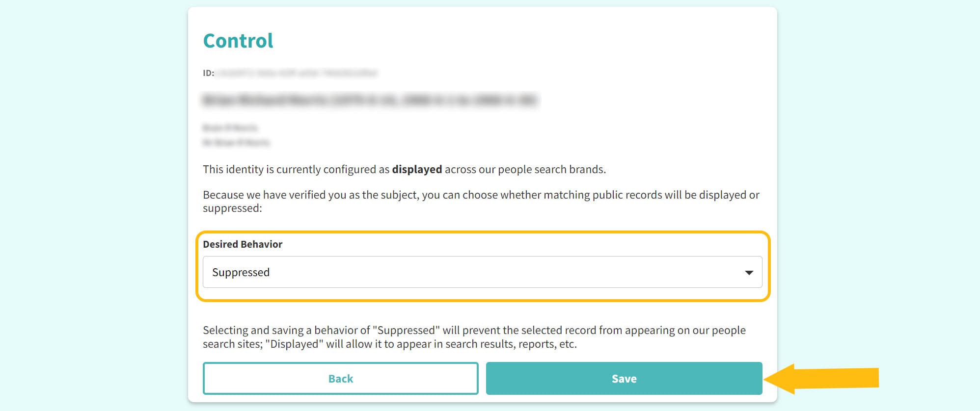
Task: Click the teal Save button label
Action: [x=624, y=378]
